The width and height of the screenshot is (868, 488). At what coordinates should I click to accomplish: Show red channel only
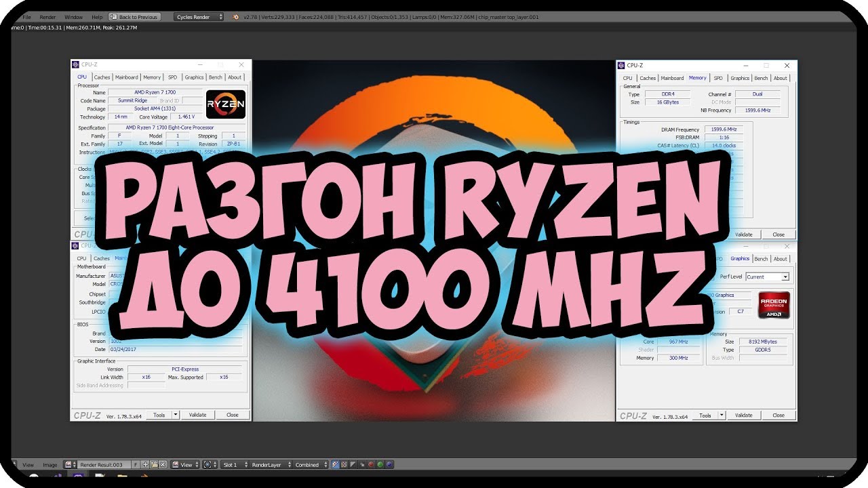pos(371,465)
